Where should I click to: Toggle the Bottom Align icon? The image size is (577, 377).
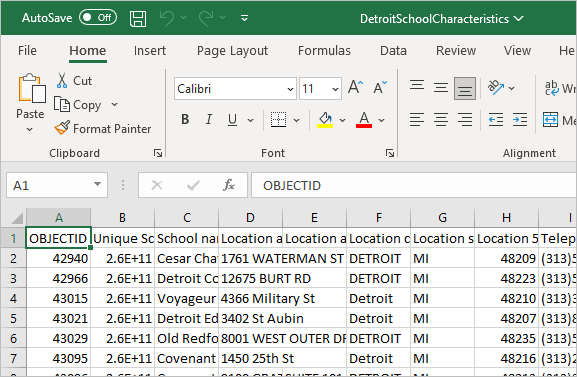point(465,88)
